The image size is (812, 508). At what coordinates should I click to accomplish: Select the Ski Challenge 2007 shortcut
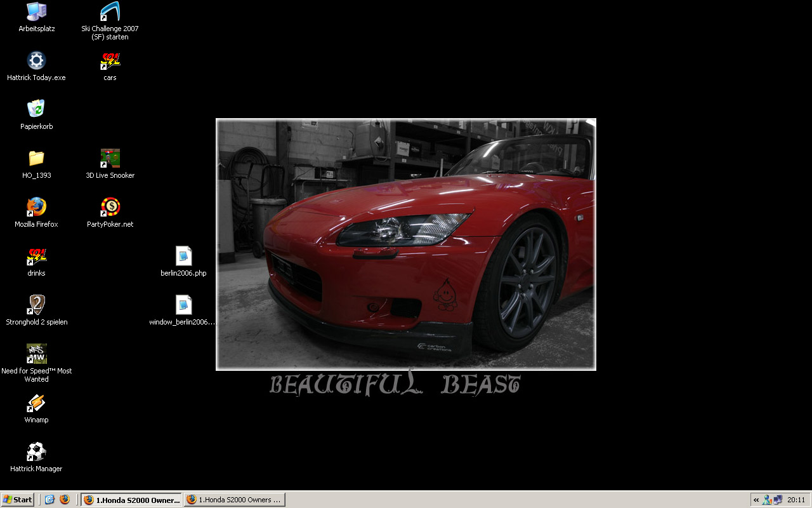tap(110, 12)
